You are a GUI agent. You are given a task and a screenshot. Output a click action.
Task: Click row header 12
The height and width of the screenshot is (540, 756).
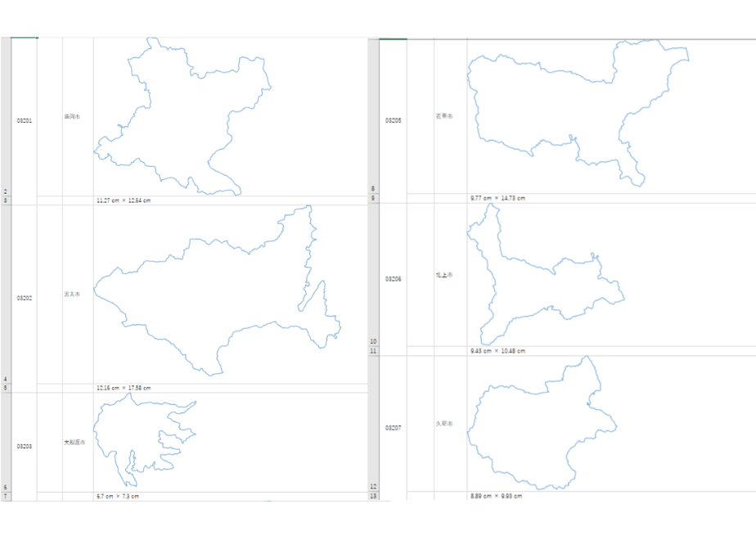(x=373, y=424)
